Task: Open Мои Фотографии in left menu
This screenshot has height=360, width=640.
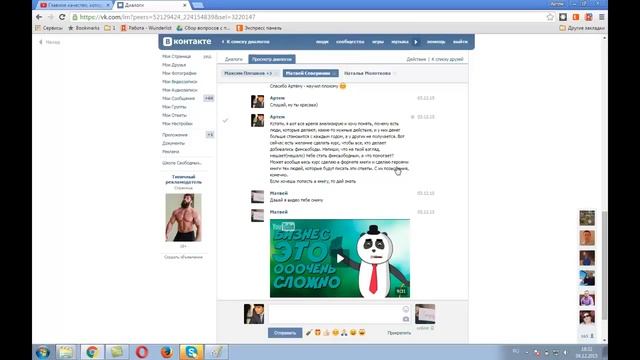Action: coord(179,73)
